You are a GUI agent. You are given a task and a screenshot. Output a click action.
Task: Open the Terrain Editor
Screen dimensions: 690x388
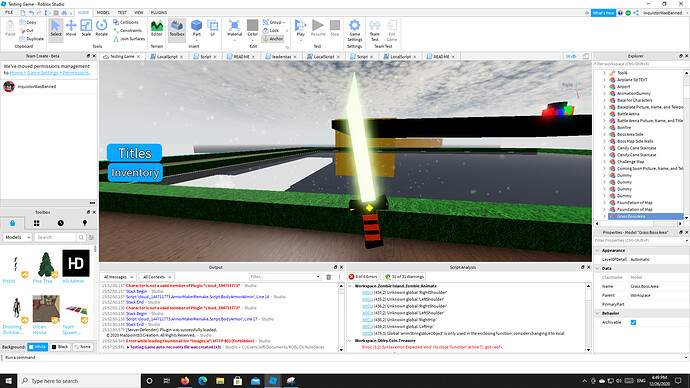click(157, 29)
